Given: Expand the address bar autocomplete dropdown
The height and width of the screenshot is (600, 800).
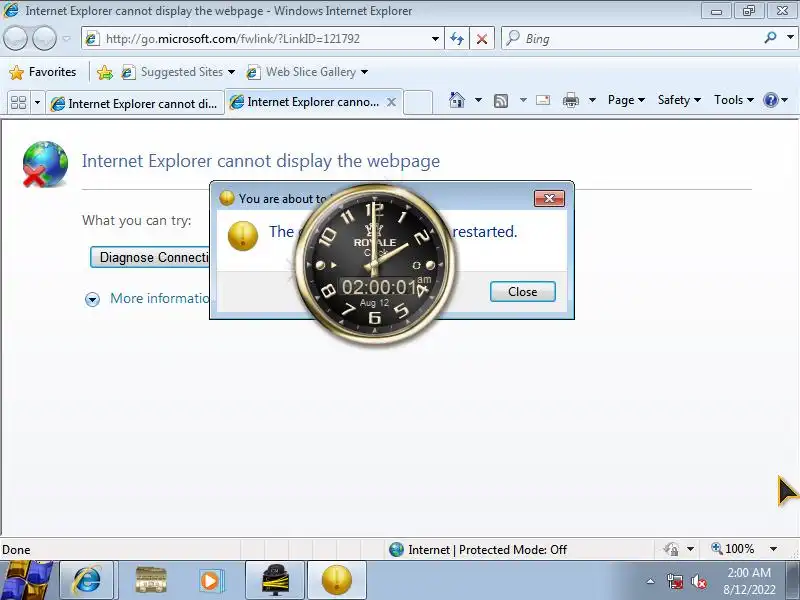Looking at the screenshot, I should [435, 39].
